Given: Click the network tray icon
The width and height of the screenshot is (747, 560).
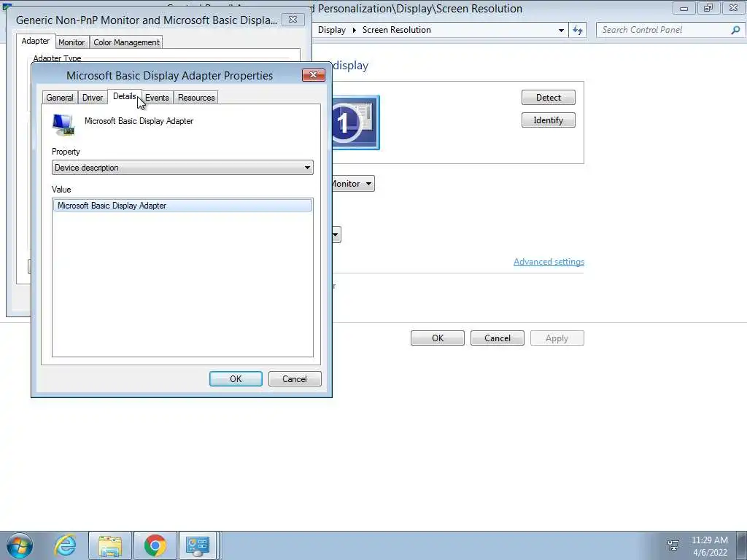Looking at the screenshot, I should [x=673, y=545].
